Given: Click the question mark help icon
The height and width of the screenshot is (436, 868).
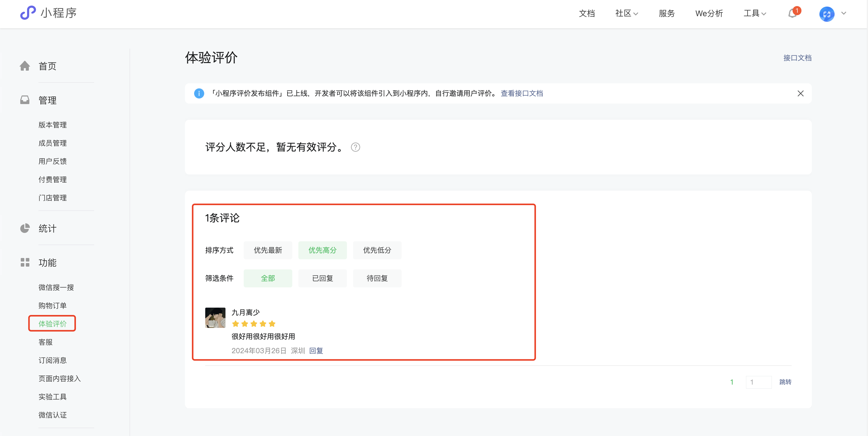Looking at the screenshot, I should (355, 147).
